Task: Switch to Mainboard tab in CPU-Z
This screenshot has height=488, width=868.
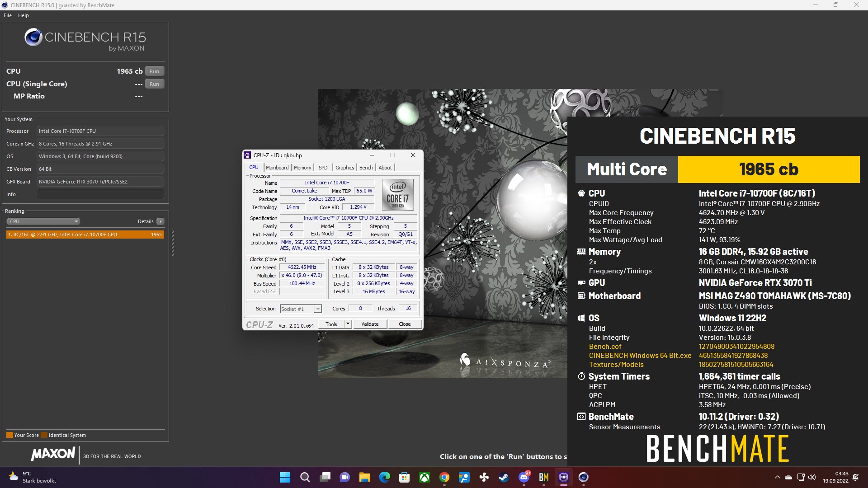Action: [x=277, y=168]
